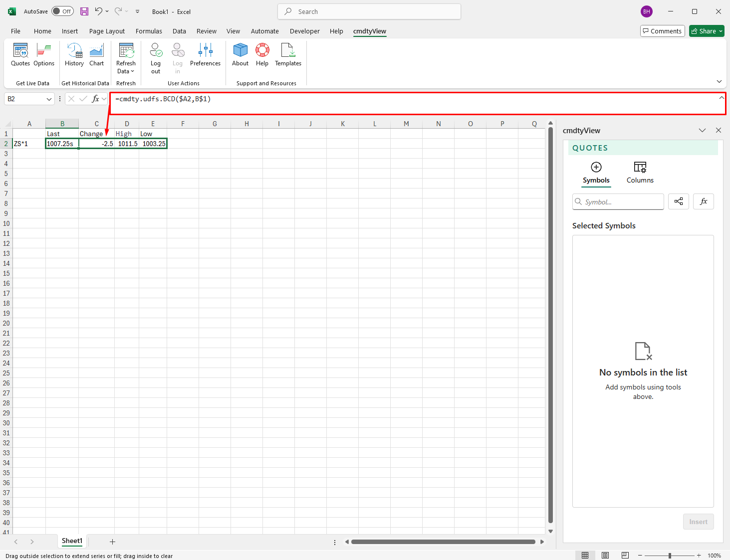Click the scroll right arrow of horizontal scrollbar
This screenshot has height=560, width=730.
pyautogui.click(x=542, y=542)
